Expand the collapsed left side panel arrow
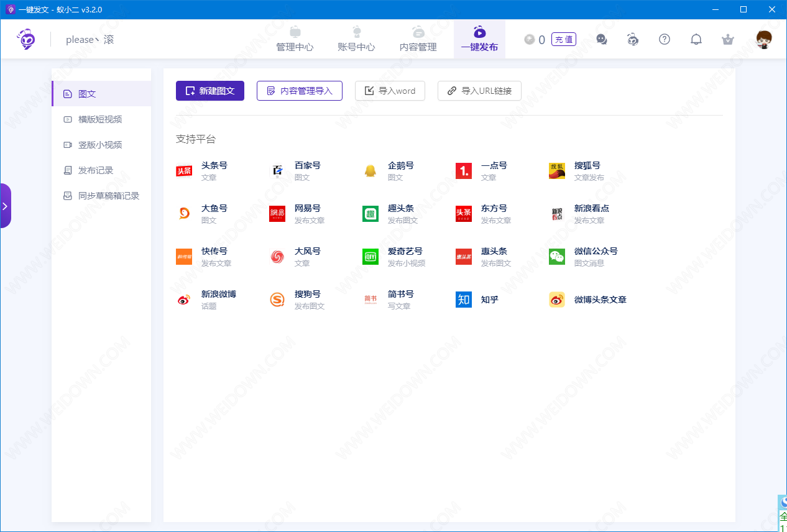 click(x=5, y=206)
